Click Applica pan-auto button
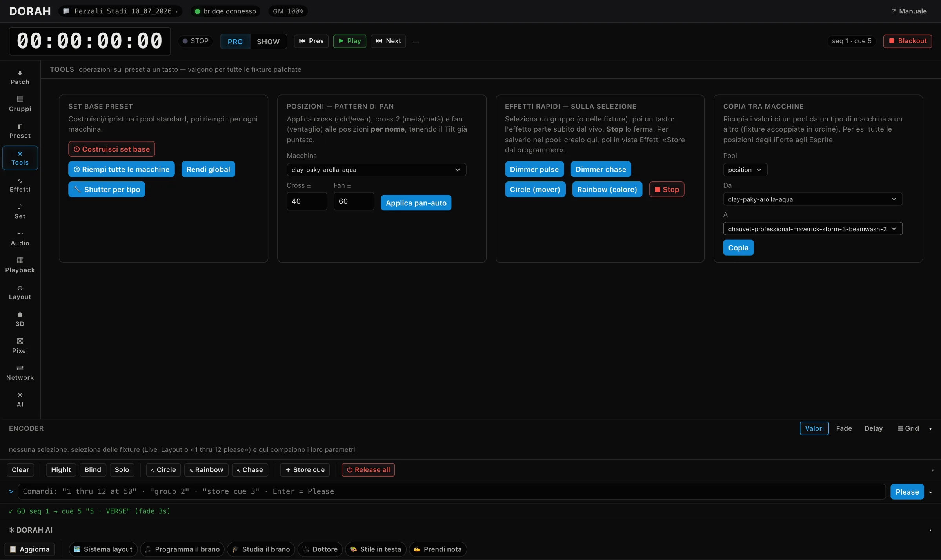941x560 pixels. point(416,203)
